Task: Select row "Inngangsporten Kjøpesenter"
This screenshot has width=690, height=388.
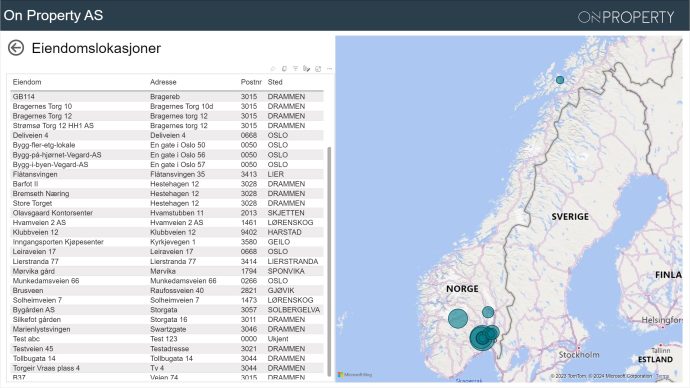Action: (167, 242)
